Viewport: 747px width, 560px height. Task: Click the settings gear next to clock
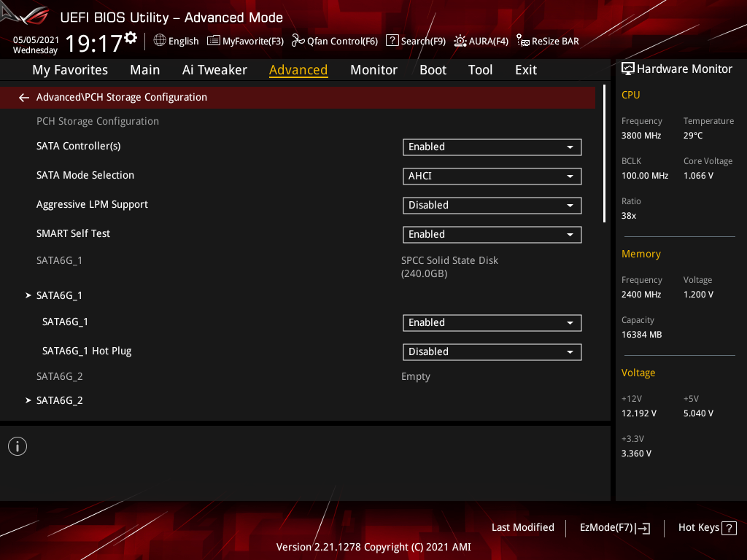pyautogui.click(x=131, y=37)
